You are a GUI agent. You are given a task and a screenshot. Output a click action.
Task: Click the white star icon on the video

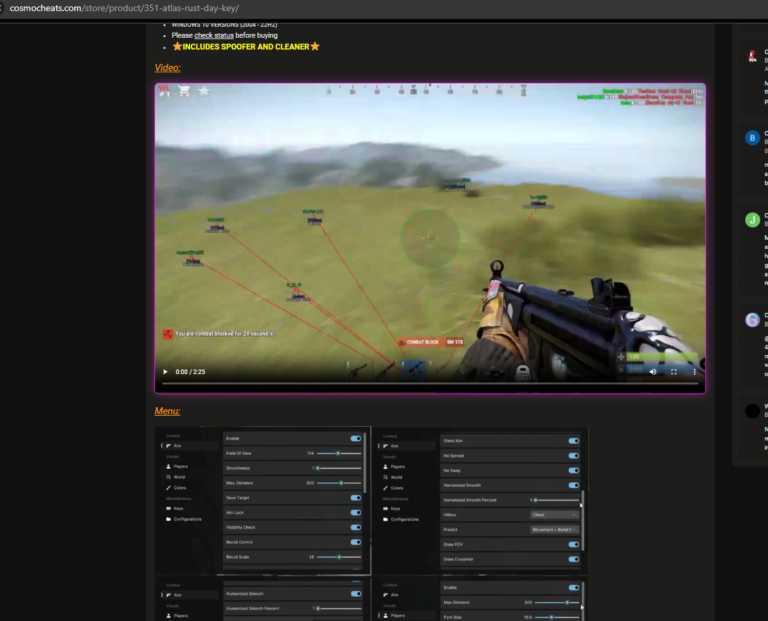tap(204, 91)
